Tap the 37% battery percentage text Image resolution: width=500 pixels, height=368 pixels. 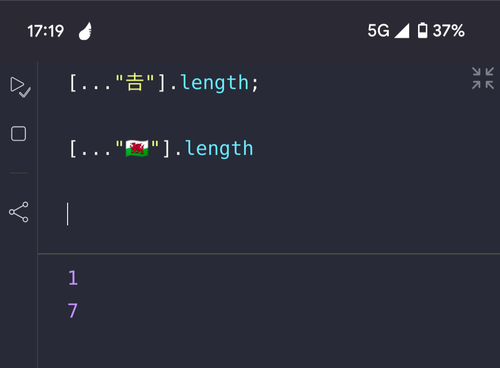click(448, 31)
